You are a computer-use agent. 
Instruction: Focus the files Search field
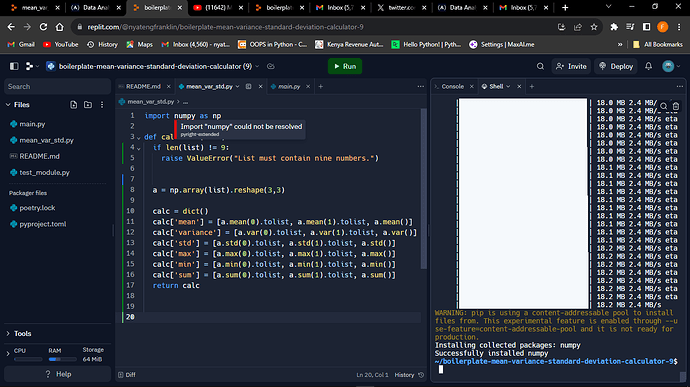click(57, 87)
